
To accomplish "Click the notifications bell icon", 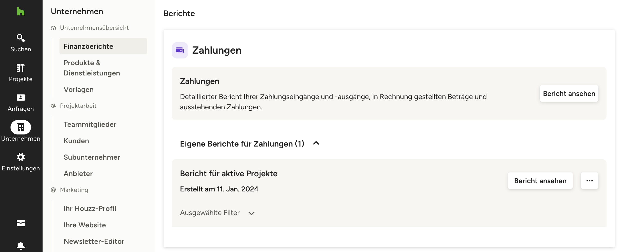I will 21,246.
